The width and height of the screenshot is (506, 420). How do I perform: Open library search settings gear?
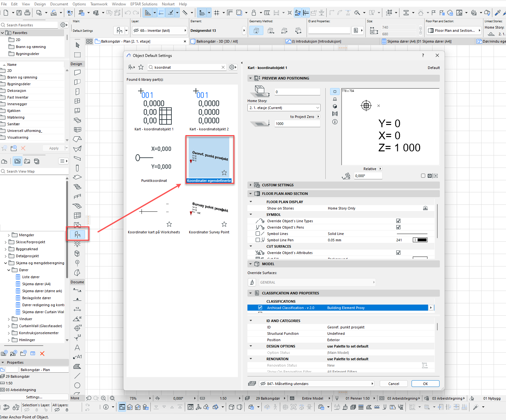[x=232, y=67]
